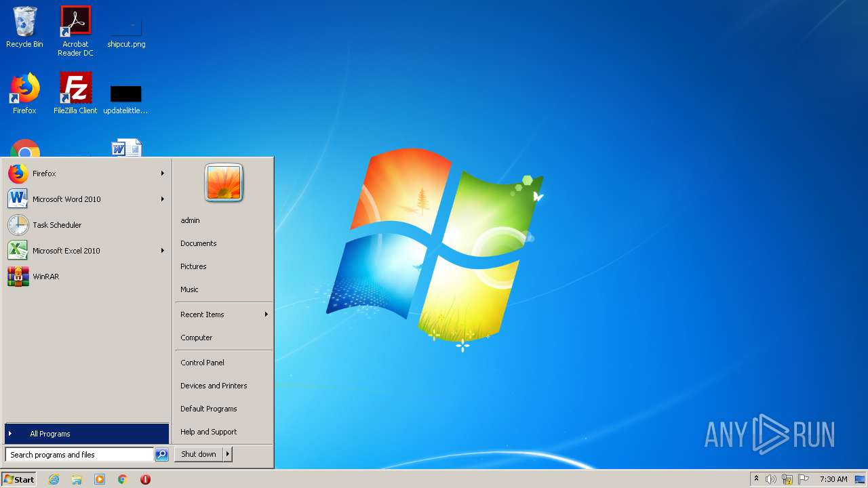Open Firefox desktop shortcut
This screenshot has width=868, height=488.
24,94
